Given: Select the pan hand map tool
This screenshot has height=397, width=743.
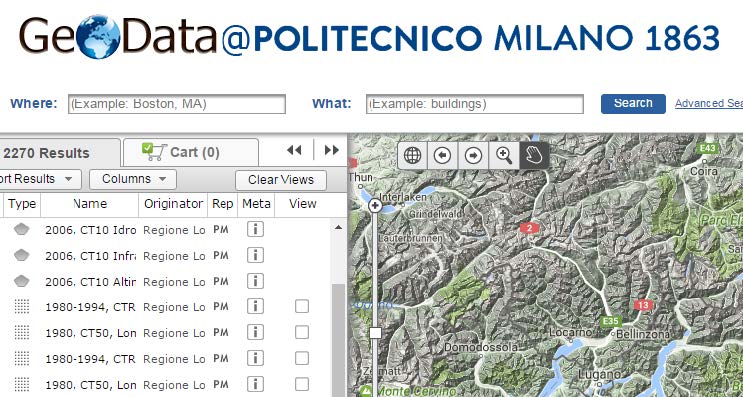Looking at the screenshot, I should coord(534,155).
